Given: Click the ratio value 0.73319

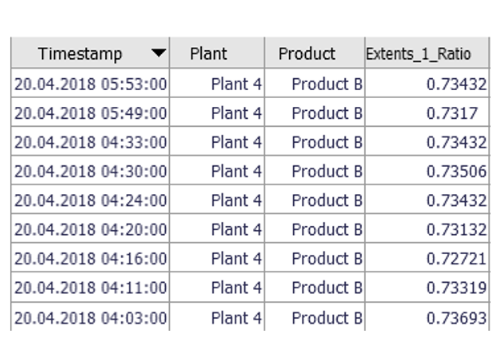Looking at the screenshot, I should click(456, 287).
